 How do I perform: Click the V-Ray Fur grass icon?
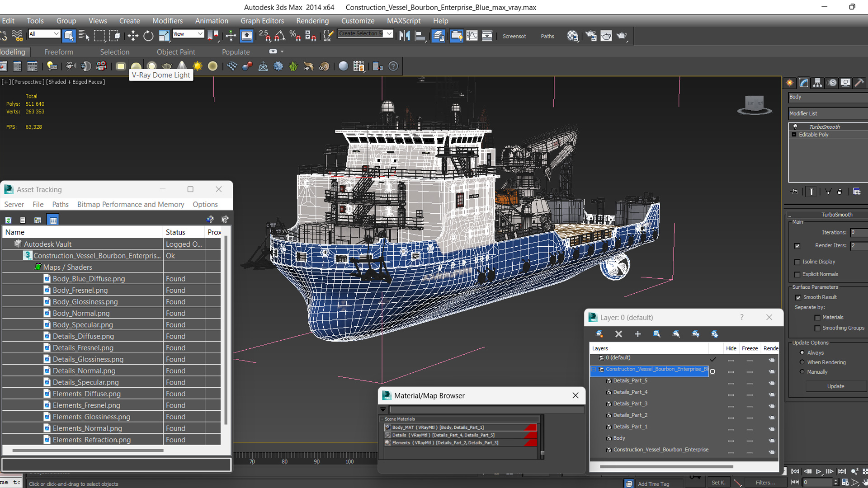click(293, 66)
